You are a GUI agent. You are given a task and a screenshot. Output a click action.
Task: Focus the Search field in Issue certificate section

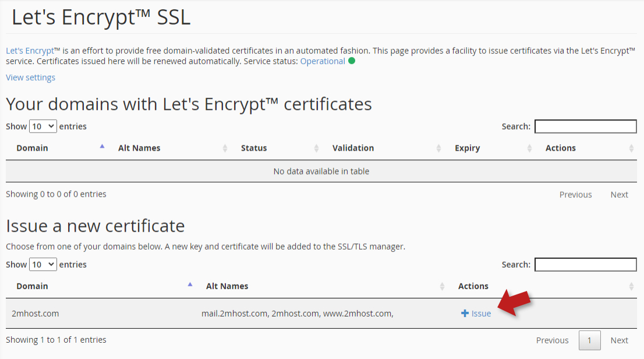click(x=585, y=265)
